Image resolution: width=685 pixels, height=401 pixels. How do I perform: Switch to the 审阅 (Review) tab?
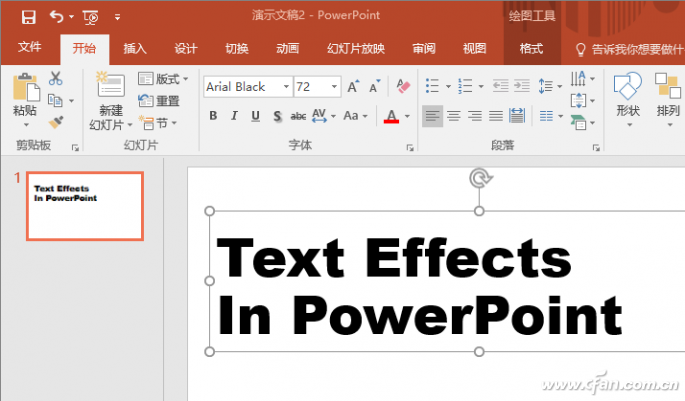424,48
